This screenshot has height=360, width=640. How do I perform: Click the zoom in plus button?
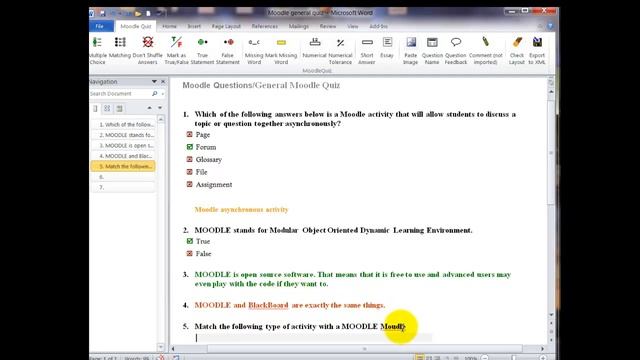pos(542,358)
